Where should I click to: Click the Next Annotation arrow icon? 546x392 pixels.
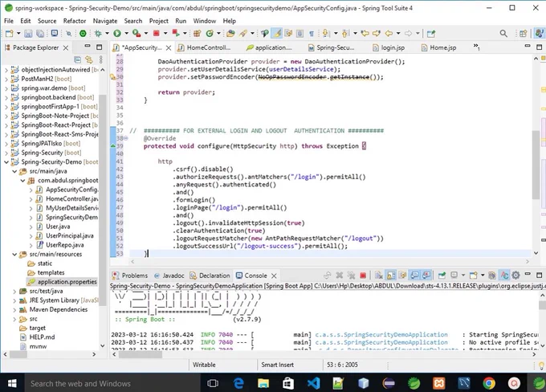pyautogui.click(x=326, y=34)
